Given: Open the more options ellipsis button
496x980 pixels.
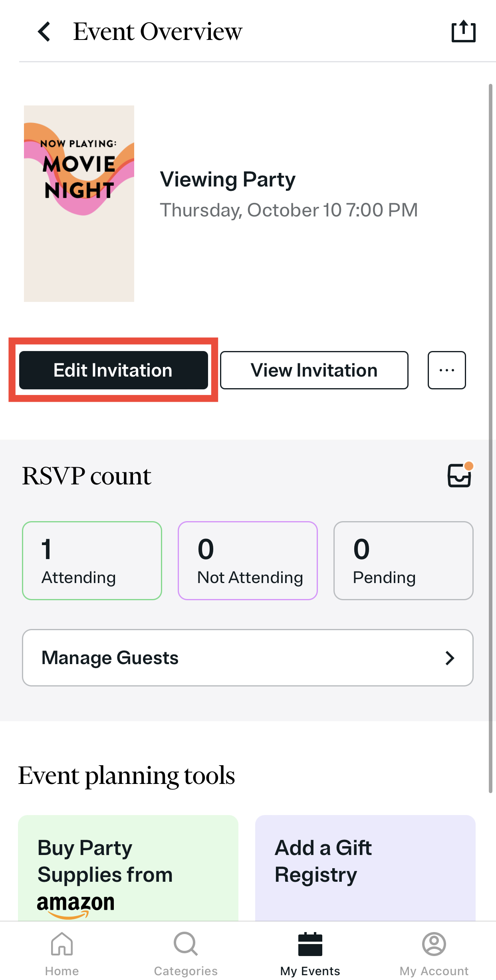Looking at the screenshot, I should (446, 370).
